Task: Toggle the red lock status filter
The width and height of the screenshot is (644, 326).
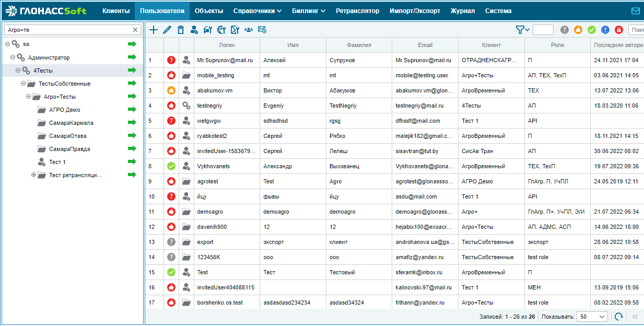Action: tap(619, 30)
